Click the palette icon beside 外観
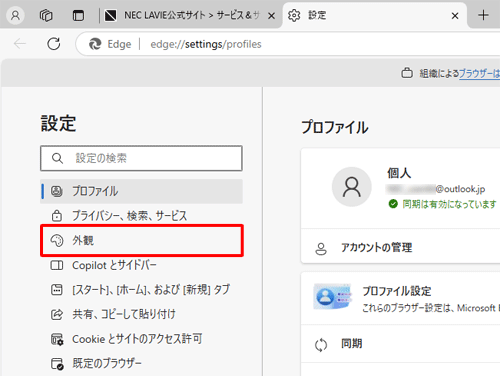 pyautogui.click(x=57, y=240)
